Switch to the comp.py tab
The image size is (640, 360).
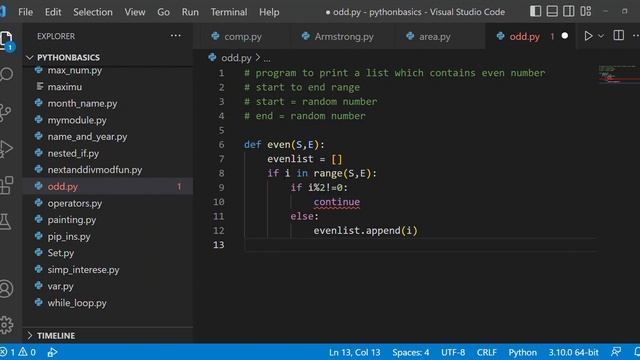[x=242, y=36]
